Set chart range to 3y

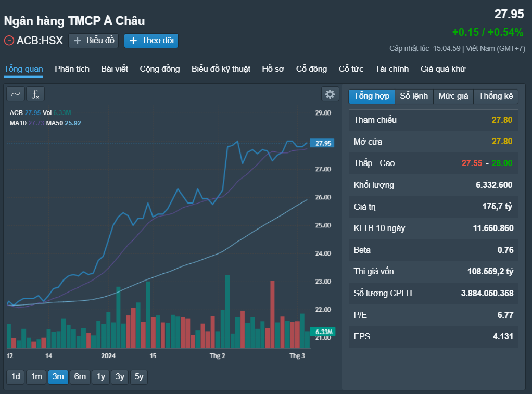(120, 377)
